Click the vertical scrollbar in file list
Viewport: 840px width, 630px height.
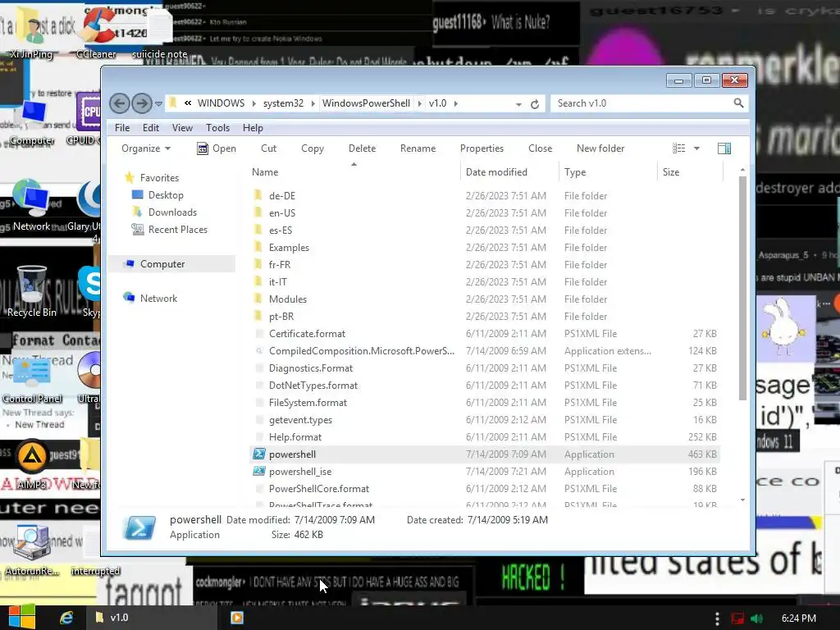click(x=742, y=288)
